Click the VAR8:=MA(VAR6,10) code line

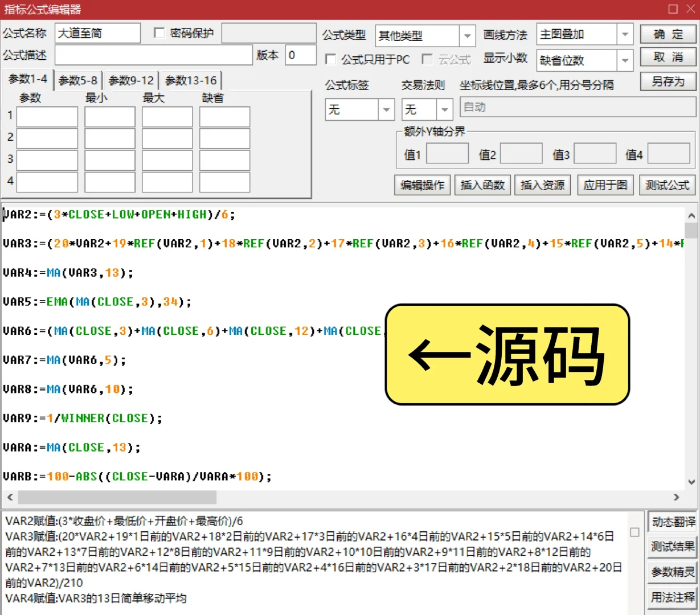pos(68,389)
